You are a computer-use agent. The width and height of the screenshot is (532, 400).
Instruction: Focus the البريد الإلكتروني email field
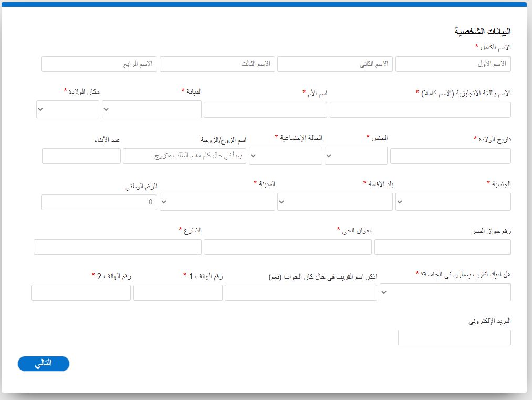point(454,337)
